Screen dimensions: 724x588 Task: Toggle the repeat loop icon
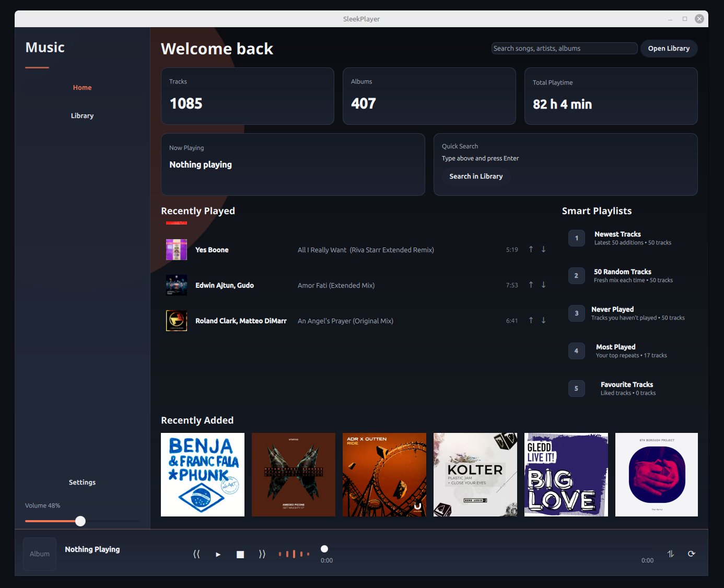point(691,554)
